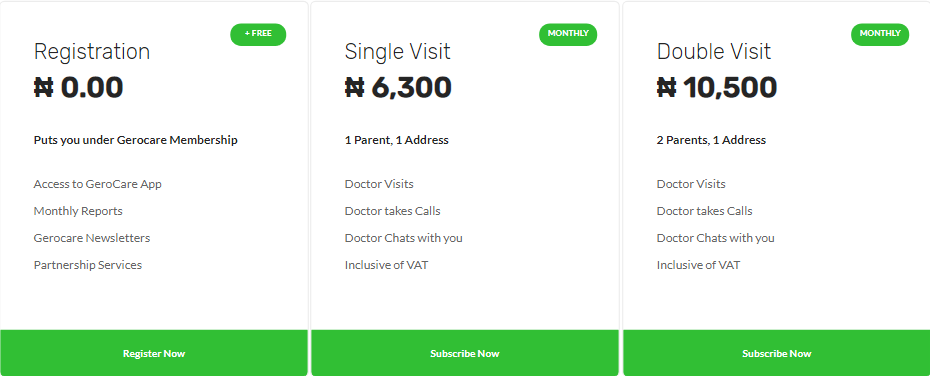The height and width of the screenshot is (376, 930).
Task: Click the Single Visit MONTHLY badge
Action: [x=568, y=34]
